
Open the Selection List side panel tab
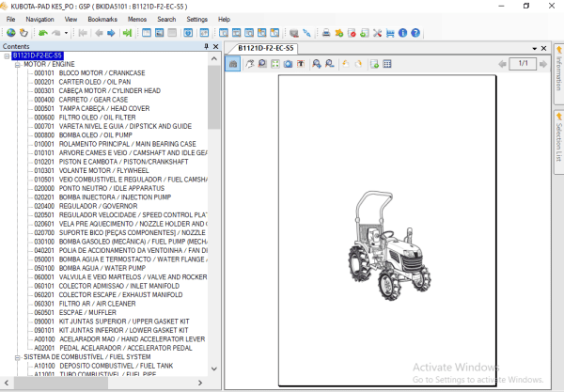point(558,142)
